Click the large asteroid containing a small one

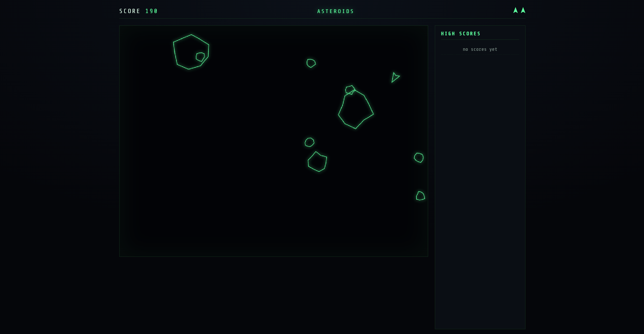[x=191, y=52]
